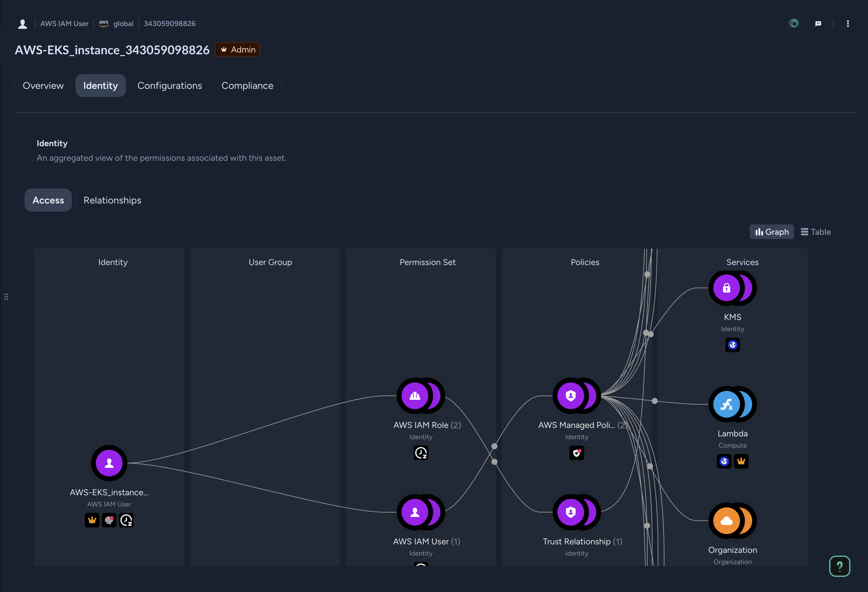868x592 pixels.
Task: Open the comments chat icon
Action: point(818,24)
